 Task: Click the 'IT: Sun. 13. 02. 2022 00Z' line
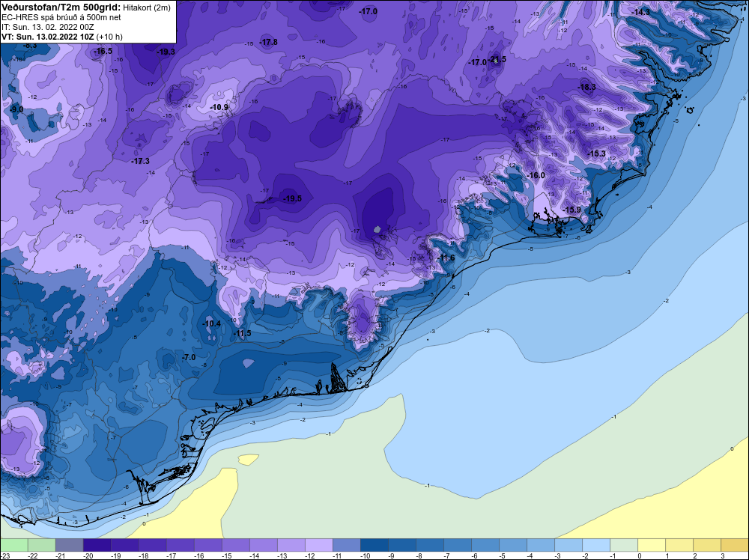coord(48,27)
